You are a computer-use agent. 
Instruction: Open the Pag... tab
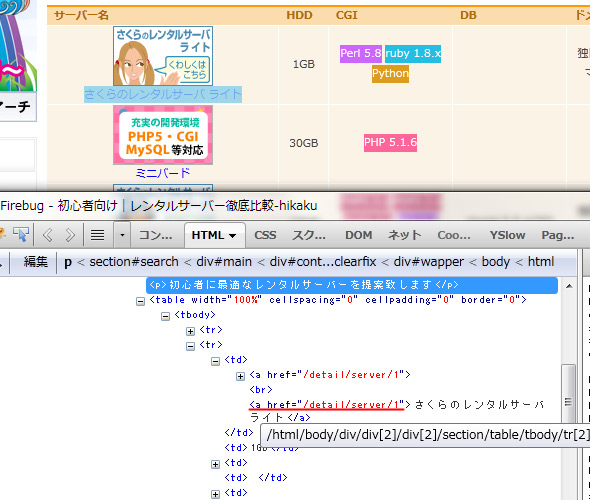tap(558, 235)
